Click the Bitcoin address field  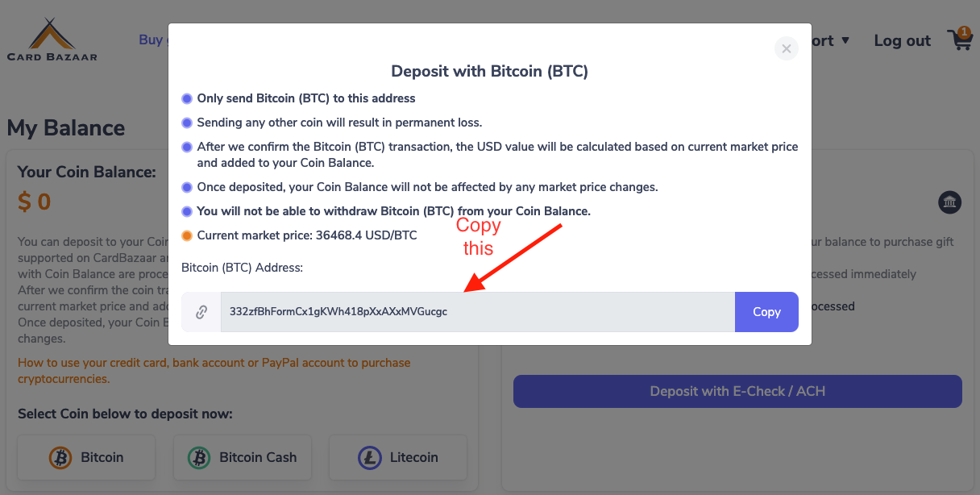[x=478, y=312]
